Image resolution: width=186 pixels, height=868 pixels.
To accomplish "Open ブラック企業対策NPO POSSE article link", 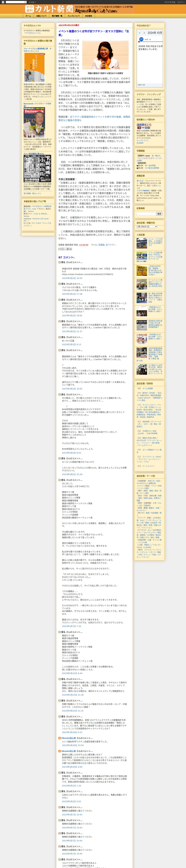I will coord(155,255).
